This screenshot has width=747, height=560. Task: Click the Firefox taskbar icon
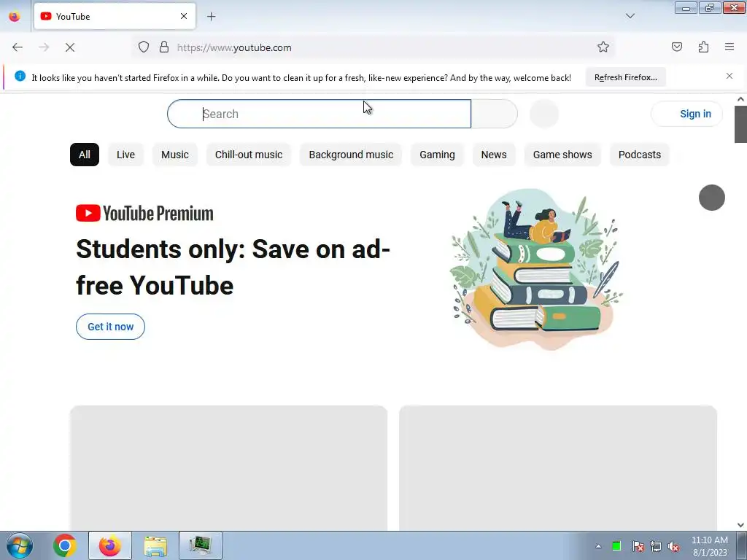tap(109, 545)
